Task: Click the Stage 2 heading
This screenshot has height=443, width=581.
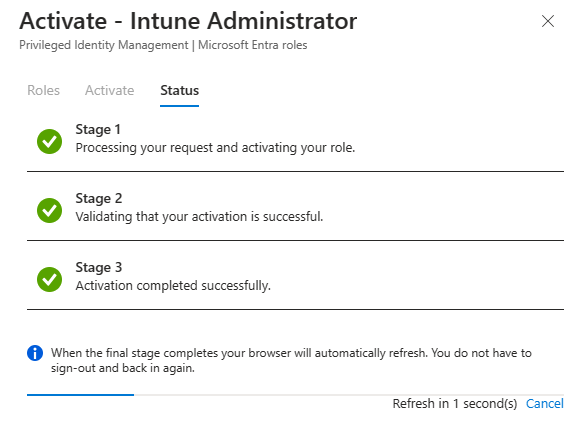Action: 99,198
